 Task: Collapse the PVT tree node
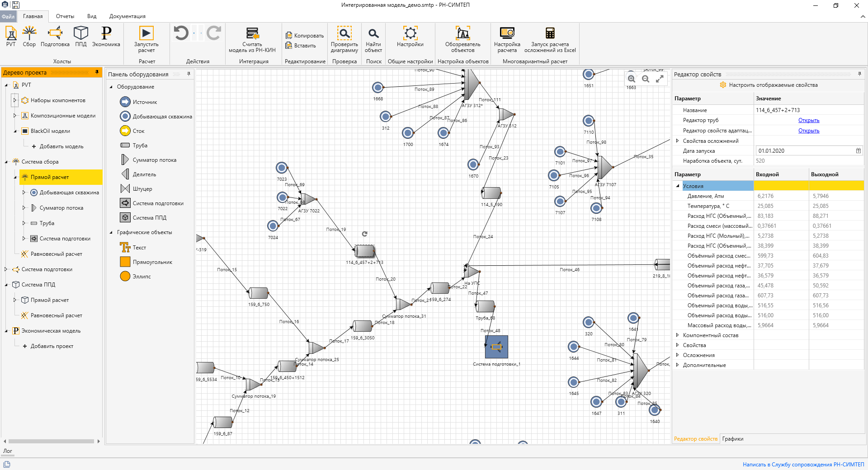[x=6, y=85]
